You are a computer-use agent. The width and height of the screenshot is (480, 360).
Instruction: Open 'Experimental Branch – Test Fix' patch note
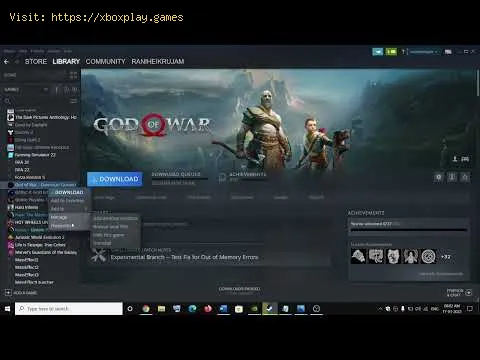pyautogui.click(x=184, y=257)
